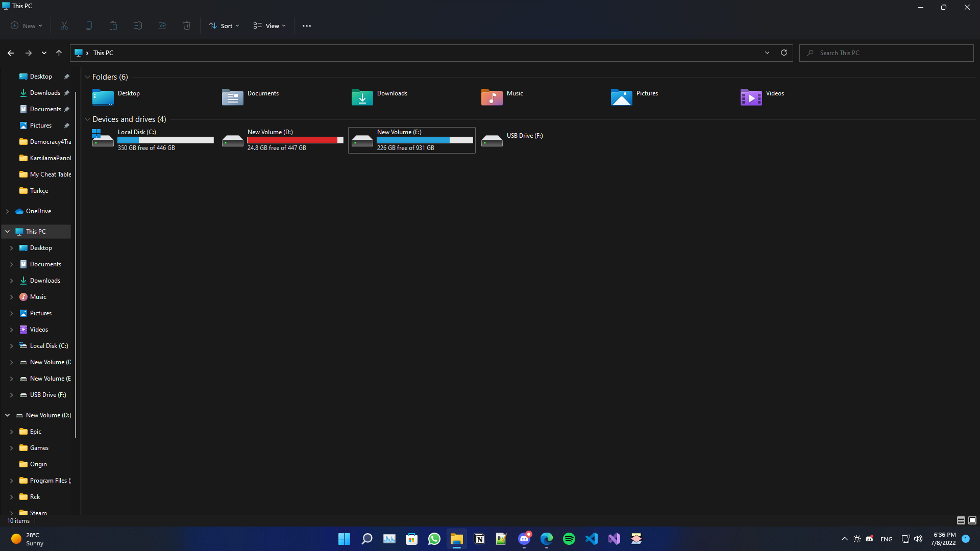Viewport: 980px width, 551px height.
Task: Click the Refresh button next to address bar
Action: tap(784, 53)
